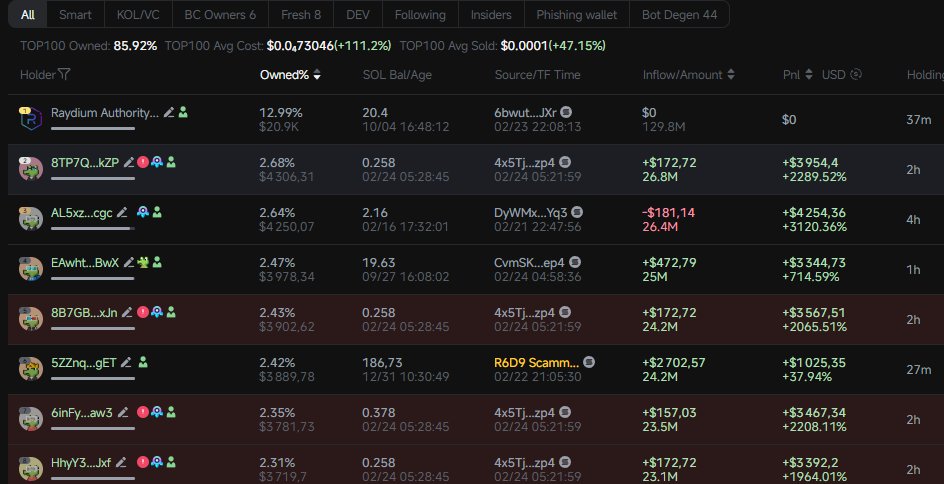Follow the Raydium Authority wallet person icon
Image resolution: width=944 pixels, height=484 pixels.
(183, 113)
